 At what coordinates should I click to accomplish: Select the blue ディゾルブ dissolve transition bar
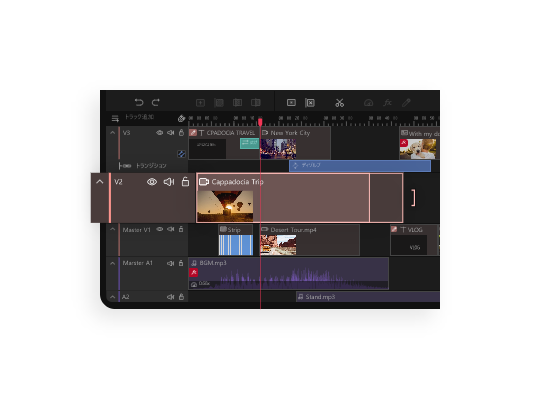[x=360, y=166]
